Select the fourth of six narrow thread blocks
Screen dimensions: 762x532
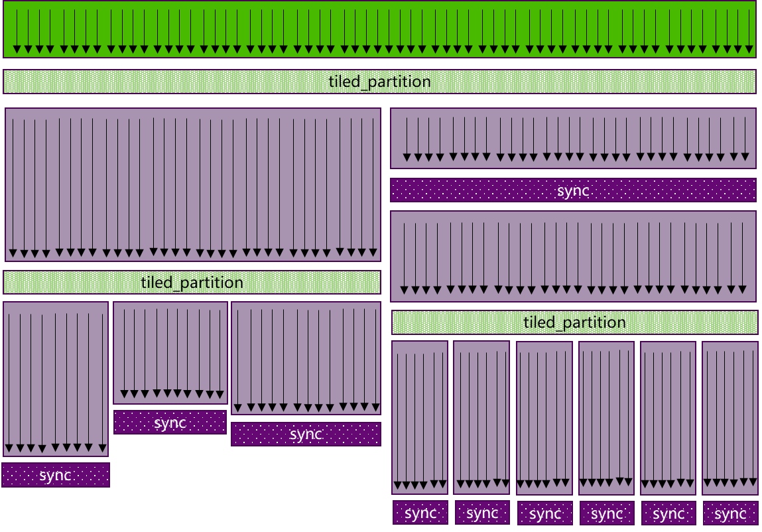(606, 417)
